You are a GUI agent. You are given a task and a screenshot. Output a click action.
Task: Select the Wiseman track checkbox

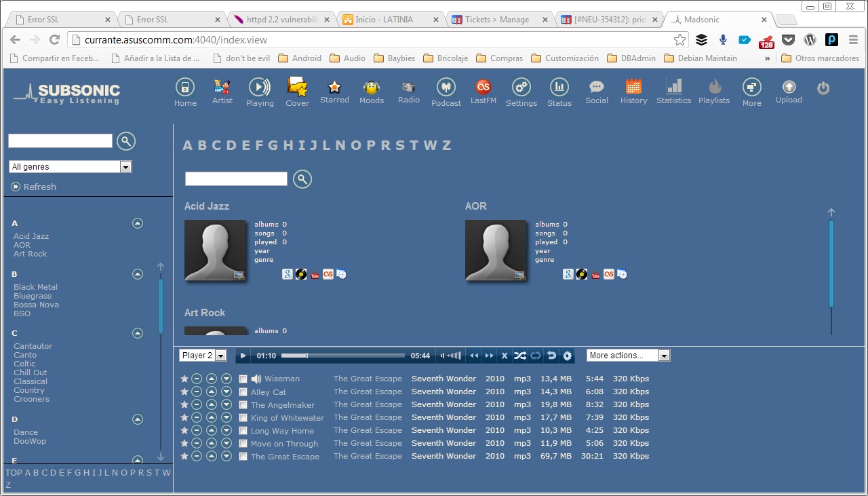pos(243,379)
